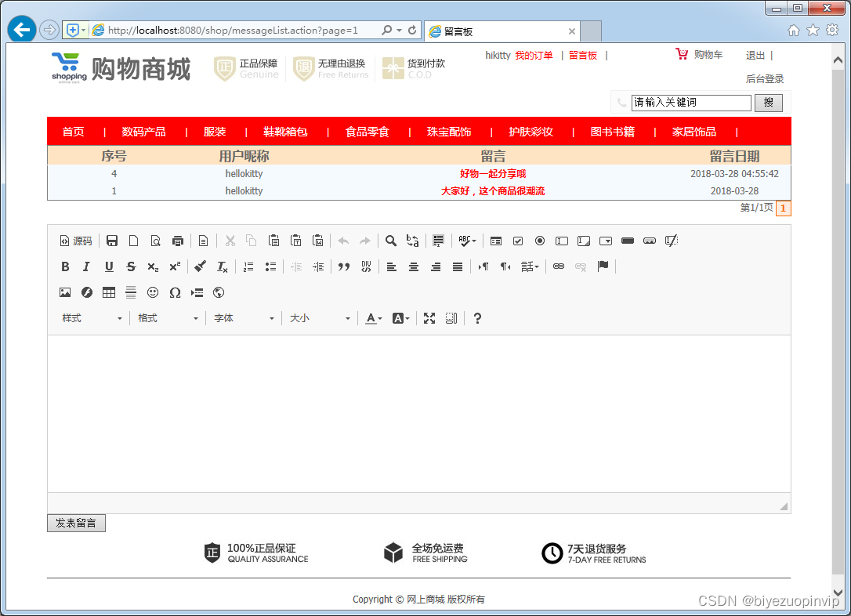Click the Insert Link icon

[x=559, y=266]
